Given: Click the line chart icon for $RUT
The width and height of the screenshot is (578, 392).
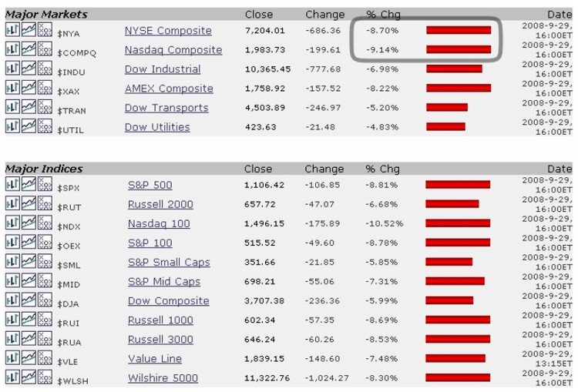Looking at the screenshot, I should 29,203.
